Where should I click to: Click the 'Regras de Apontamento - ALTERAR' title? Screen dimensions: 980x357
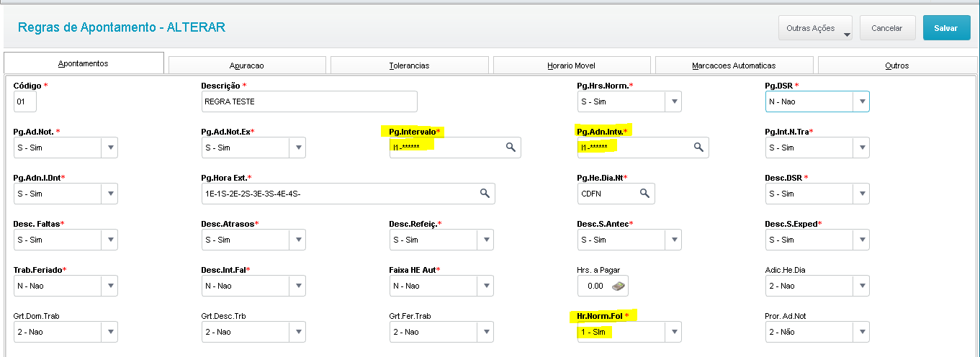[x=122, y=27]
